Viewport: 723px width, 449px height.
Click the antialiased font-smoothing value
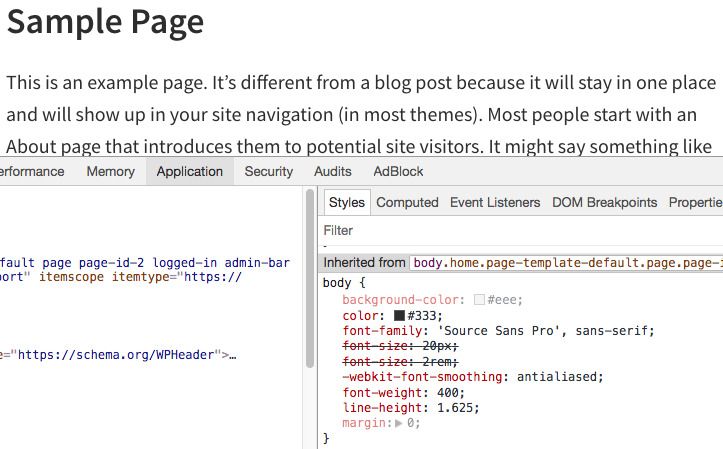559,377
